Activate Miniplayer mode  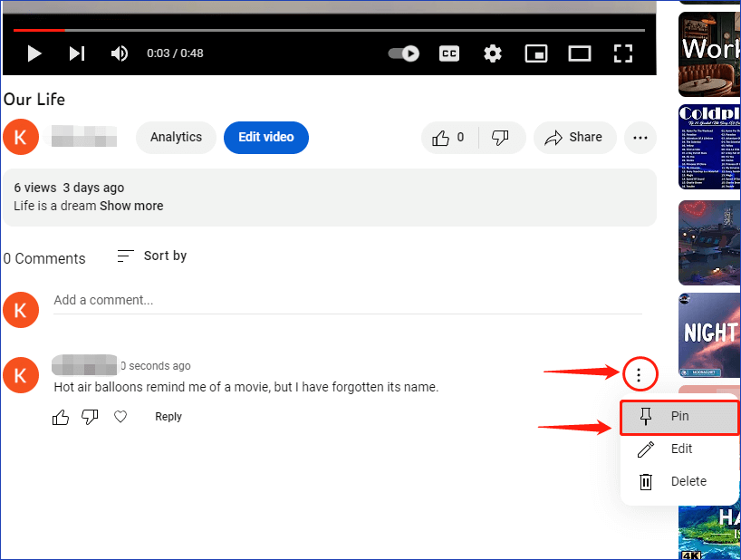(535, 53)
